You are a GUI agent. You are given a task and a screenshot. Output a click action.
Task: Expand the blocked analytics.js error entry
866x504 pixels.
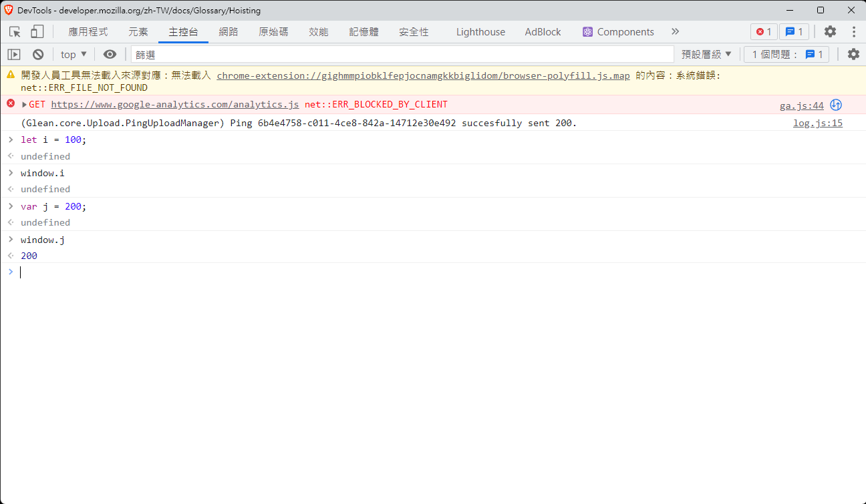click(23, 104)
